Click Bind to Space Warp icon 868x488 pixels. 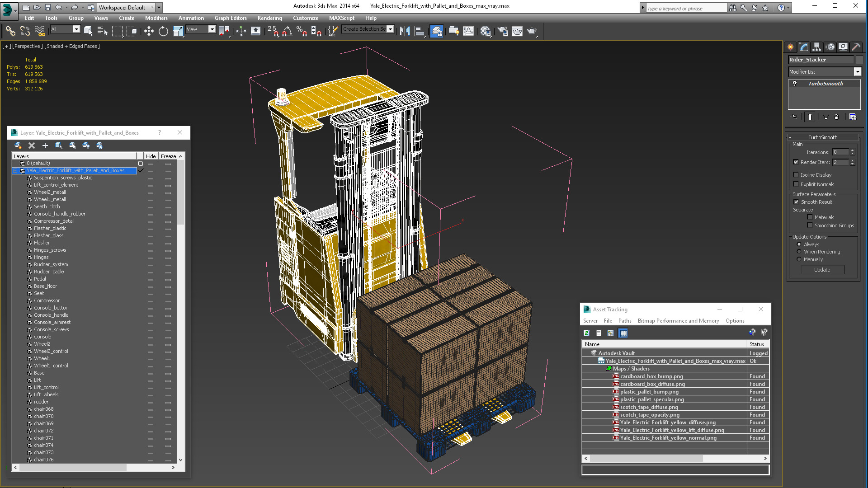point(40,31)
